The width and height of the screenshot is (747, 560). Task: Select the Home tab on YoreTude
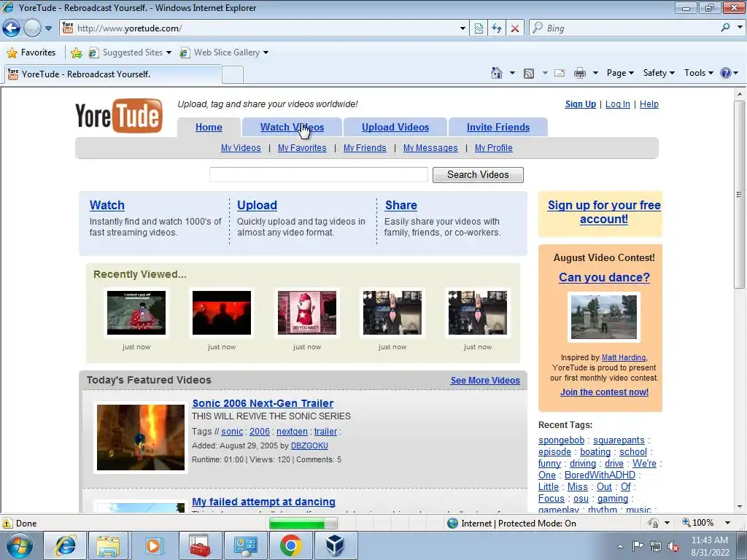[x=209, y=127]
